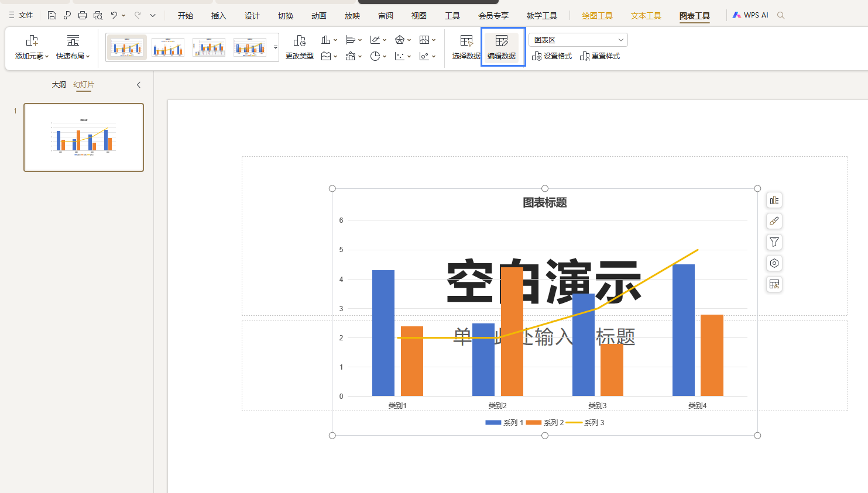Screen dimensions: 868x493
Task: Click the Print icon
Action: pos(83,15)
